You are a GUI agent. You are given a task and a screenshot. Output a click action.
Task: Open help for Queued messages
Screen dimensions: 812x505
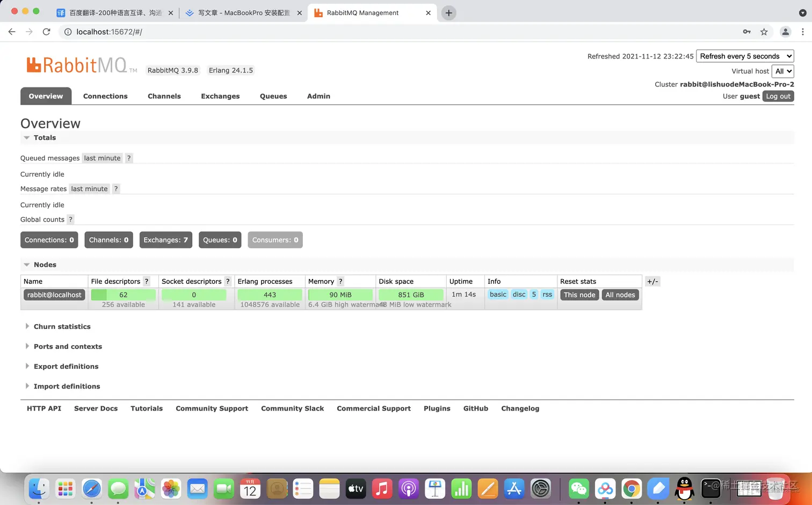click(129, 158)
